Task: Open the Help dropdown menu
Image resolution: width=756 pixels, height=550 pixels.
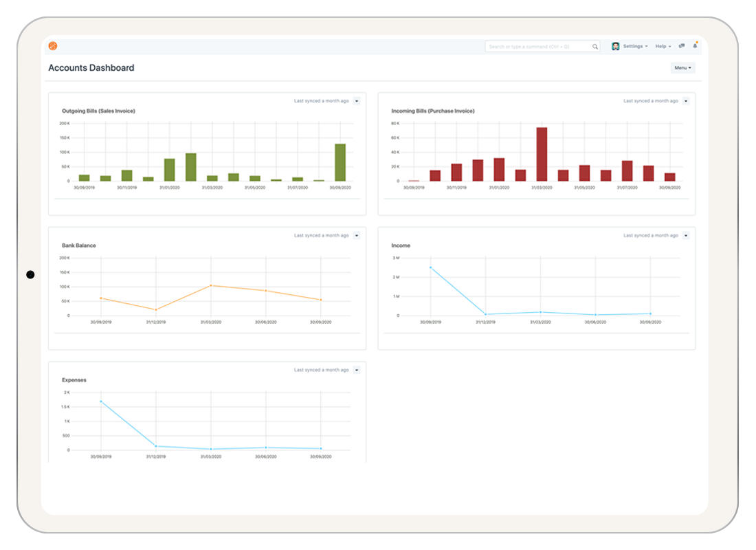Action: [663, 46]
